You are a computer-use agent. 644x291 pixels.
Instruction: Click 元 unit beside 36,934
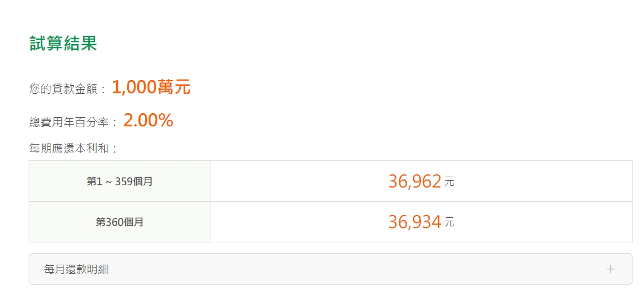point(450,223)
